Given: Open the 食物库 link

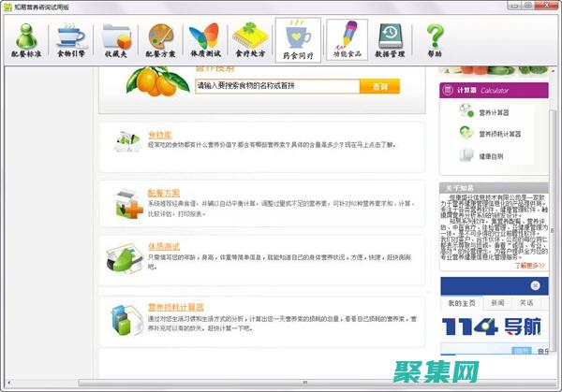Looking at the screenshot, I should pos(159,136).
